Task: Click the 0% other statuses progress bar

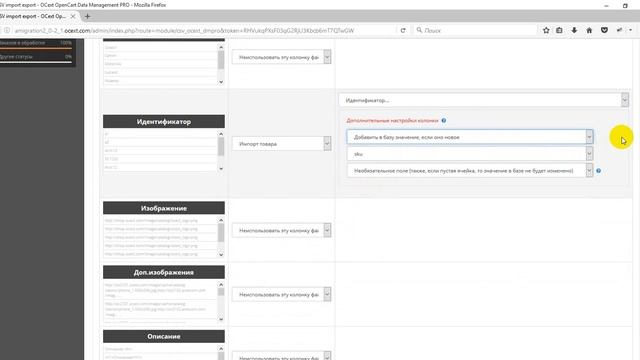Action: [36, 62]
